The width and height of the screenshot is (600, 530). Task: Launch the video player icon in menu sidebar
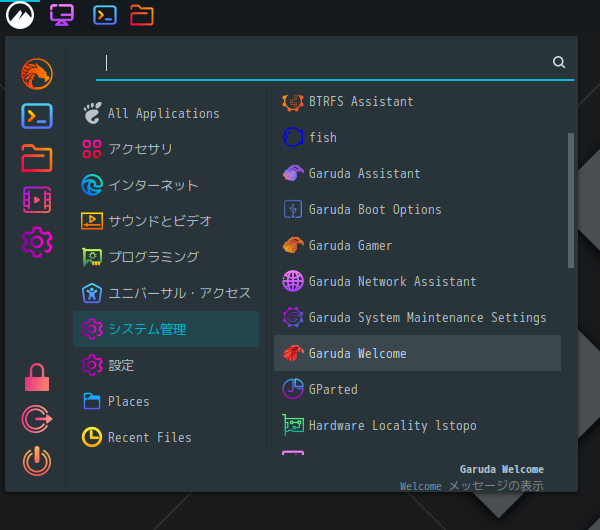click(x=37, y=200)
